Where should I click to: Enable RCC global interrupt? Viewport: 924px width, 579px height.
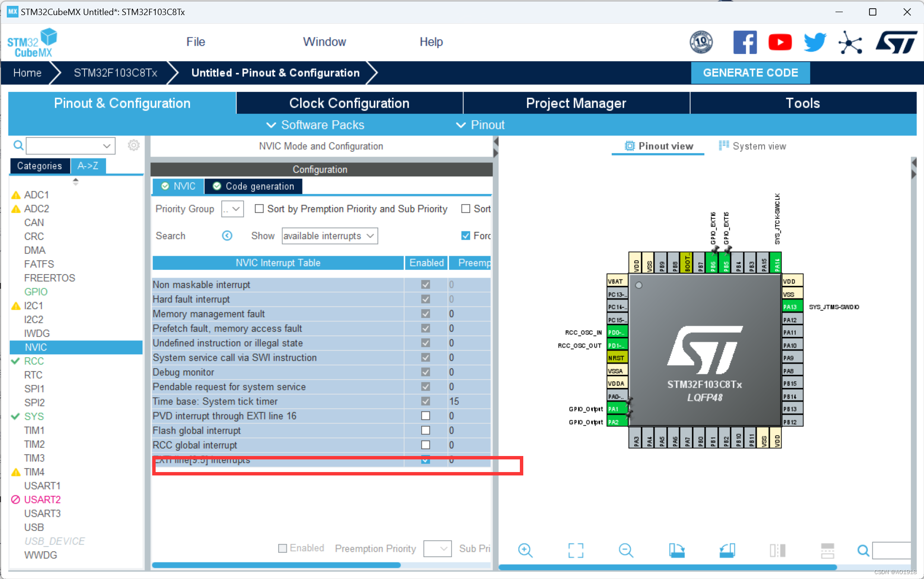click(426, 445)
